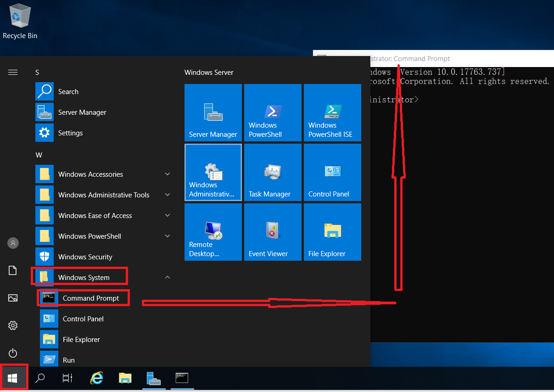Launch Internet Explorer from the taskbar
The image size is (554, 392).
(x=96, y=378)
